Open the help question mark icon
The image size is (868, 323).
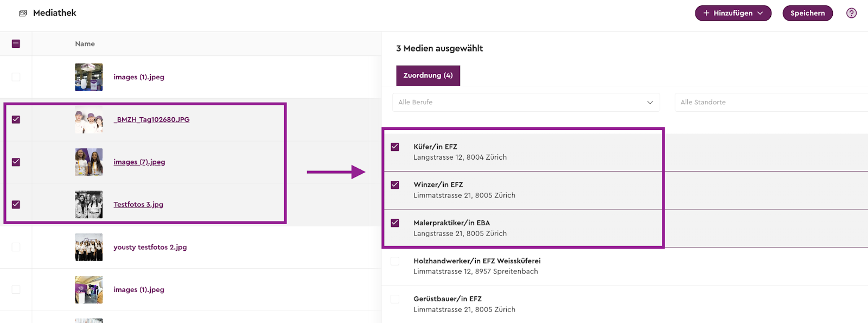coord(851,13)
